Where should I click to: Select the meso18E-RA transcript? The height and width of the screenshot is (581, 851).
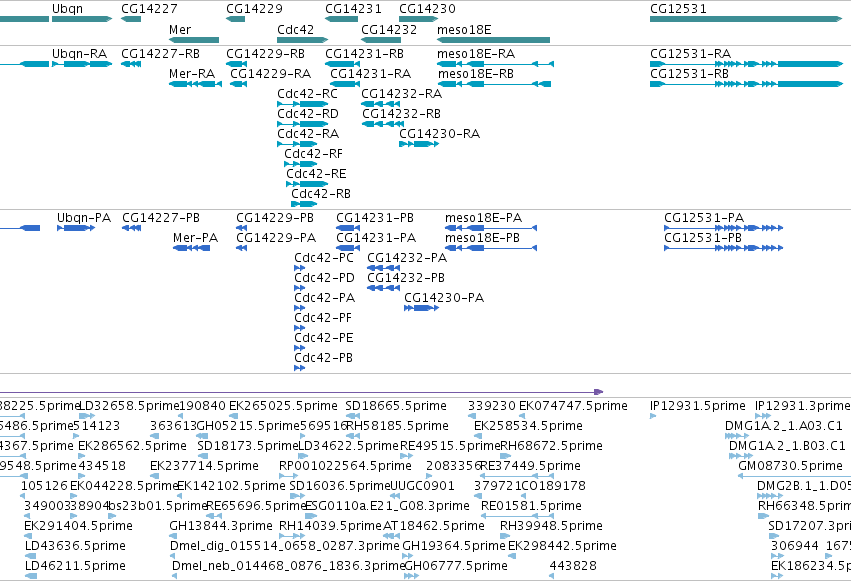pyautogui.click(x=496, y=64)
